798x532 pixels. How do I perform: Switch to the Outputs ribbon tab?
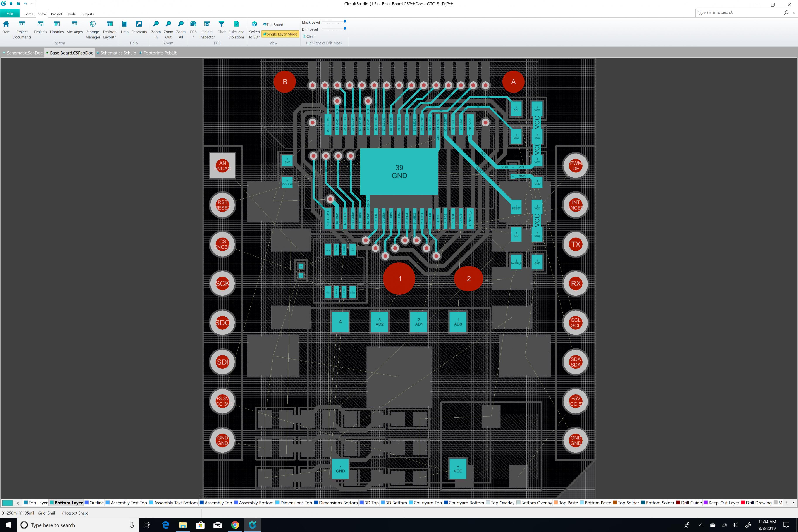(x=87, y=14)
